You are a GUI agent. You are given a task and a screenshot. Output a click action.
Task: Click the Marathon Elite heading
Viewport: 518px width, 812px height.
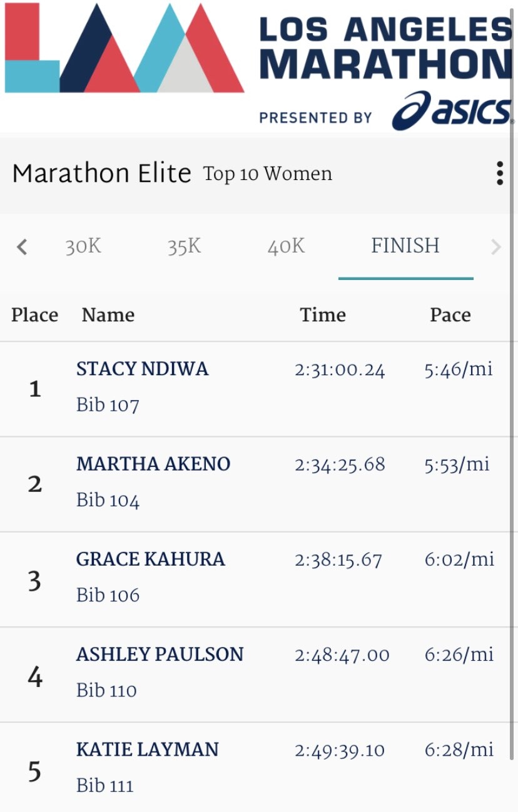click(x=101, y=173)
